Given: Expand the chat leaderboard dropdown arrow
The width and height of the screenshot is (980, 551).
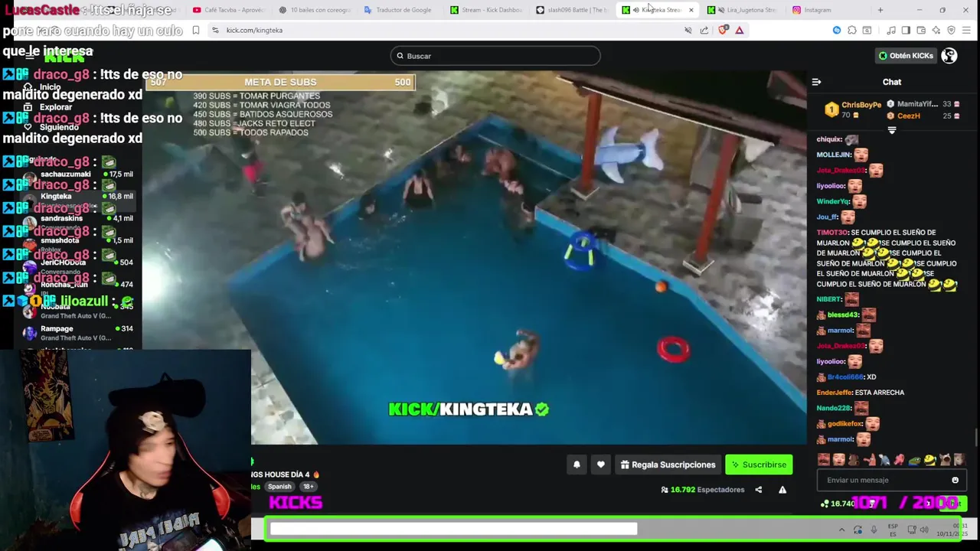Looking at the screenshot, I should pos(892,131).
